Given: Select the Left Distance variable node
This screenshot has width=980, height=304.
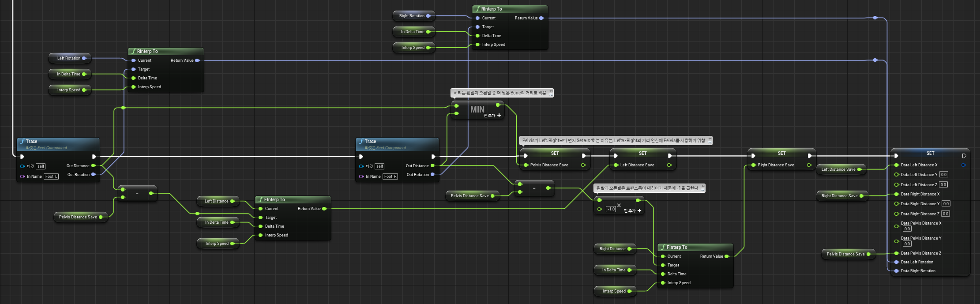Looking at the screenshot, I should (217, 201).
